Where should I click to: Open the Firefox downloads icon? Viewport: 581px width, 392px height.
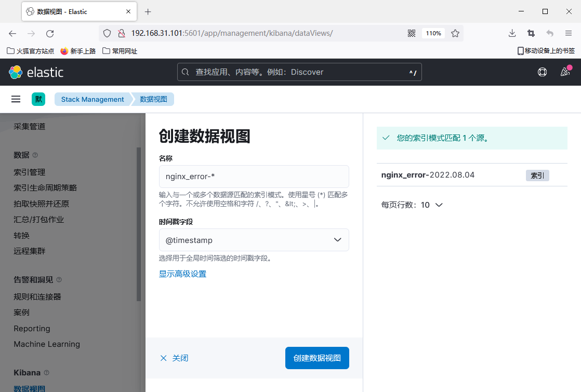(x=512, y=33)
